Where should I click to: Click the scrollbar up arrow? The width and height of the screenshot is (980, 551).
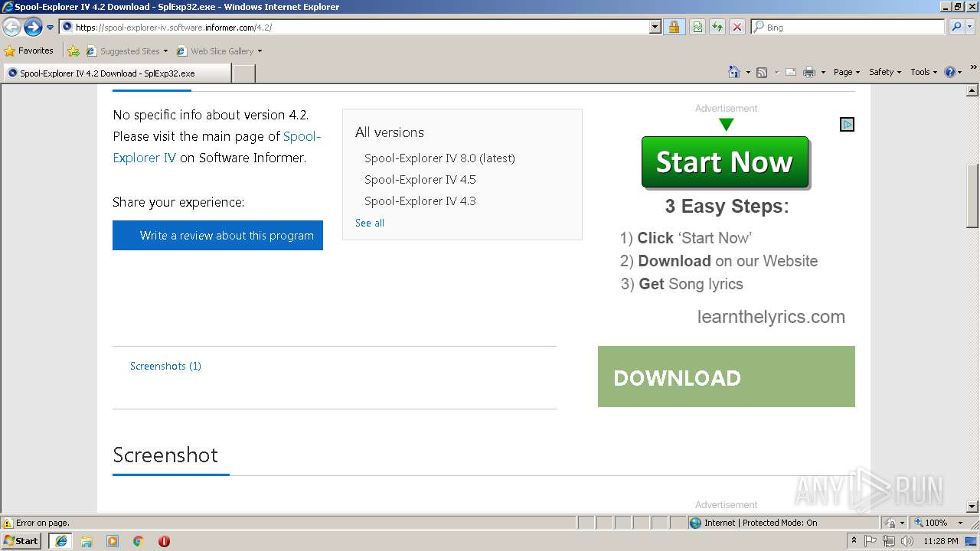[x=972, y=90]
